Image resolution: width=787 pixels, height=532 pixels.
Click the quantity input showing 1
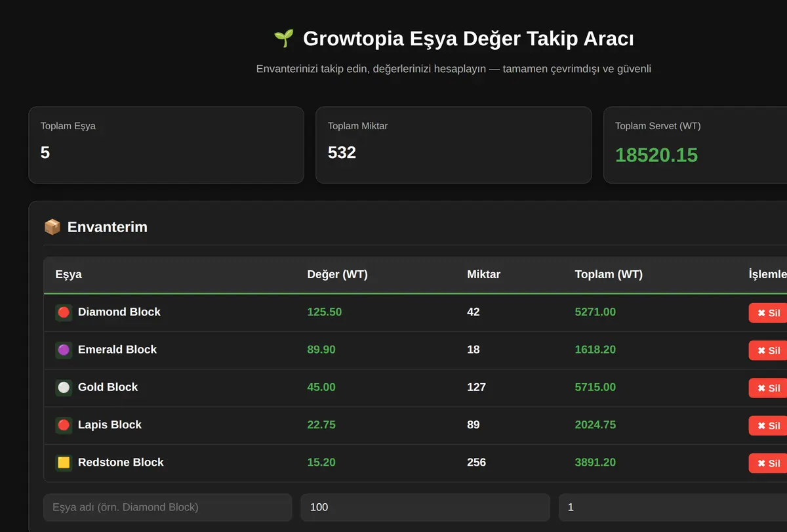tap(673, 507)
